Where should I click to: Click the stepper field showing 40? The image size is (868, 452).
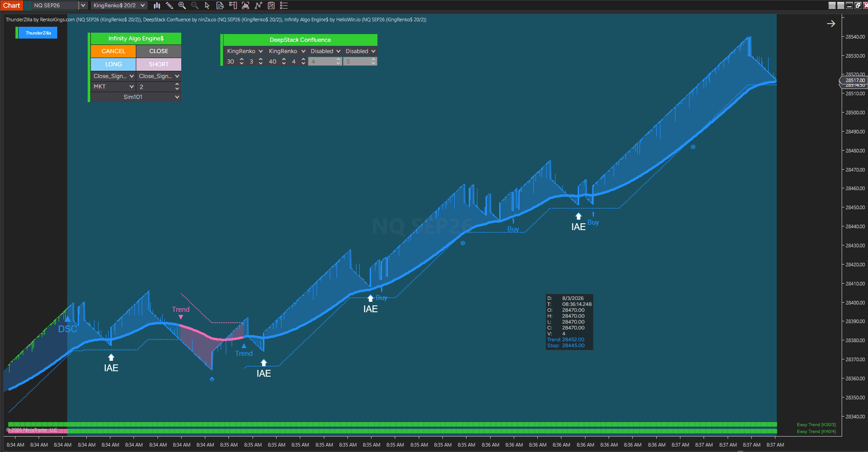[x=277, y=62]
